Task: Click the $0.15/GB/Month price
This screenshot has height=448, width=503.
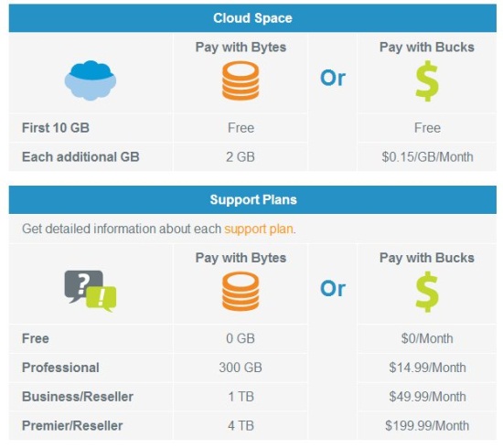Action: (427, 157)
